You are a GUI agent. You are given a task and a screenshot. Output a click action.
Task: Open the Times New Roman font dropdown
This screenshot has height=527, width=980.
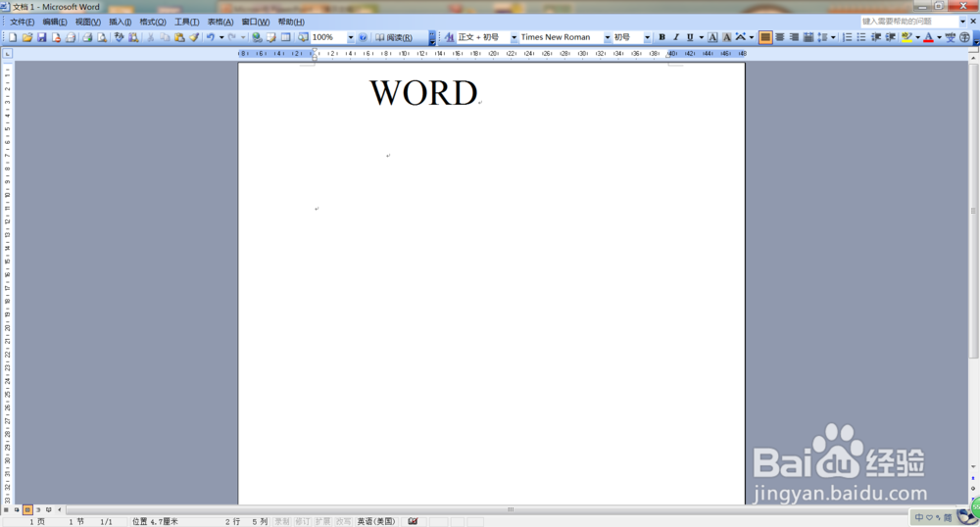(x=607, y=37)
